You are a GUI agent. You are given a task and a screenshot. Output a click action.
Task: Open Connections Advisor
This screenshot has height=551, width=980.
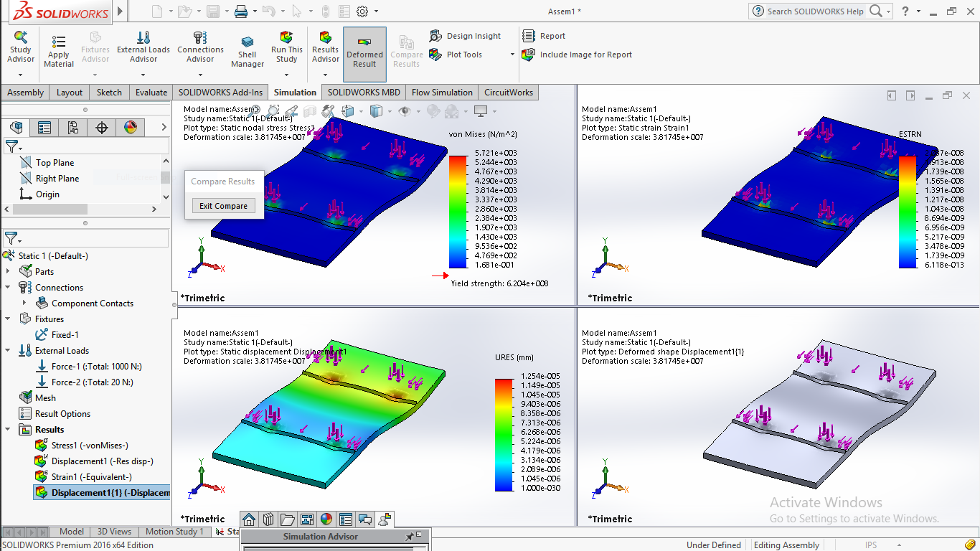200,48
